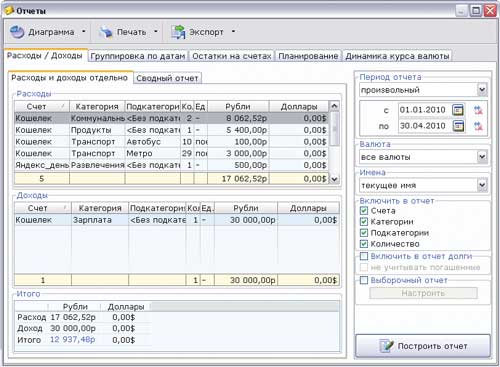Open calendar picker for start date 01.01.2010
Image resolution: width=500 pixels, height=367 pixels.
458,110
